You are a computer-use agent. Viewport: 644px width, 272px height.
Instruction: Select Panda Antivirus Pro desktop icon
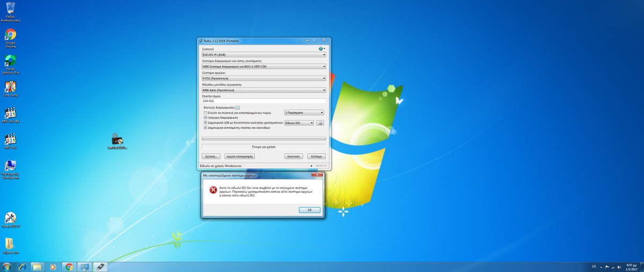pyautogui.click(x=10, y=64)
